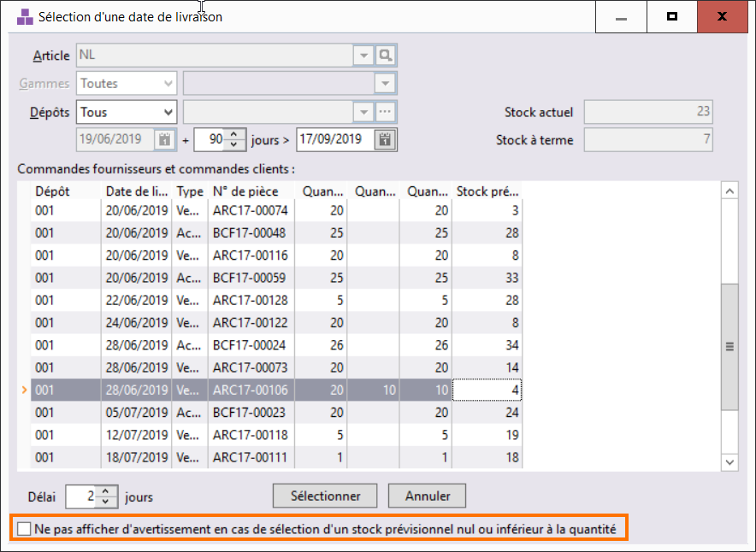The width and height of the screenshot is (756, 552).
Task: Select row BCF17-00059
Action: [276, 278]
